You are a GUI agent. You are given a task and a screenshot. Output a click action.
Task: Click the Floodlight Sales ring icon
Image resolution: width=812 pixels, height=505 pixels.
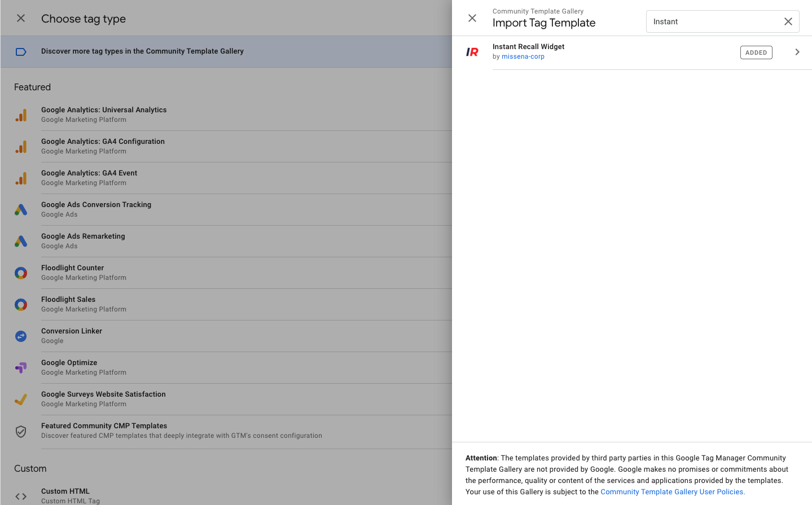(x=21, y=305)
